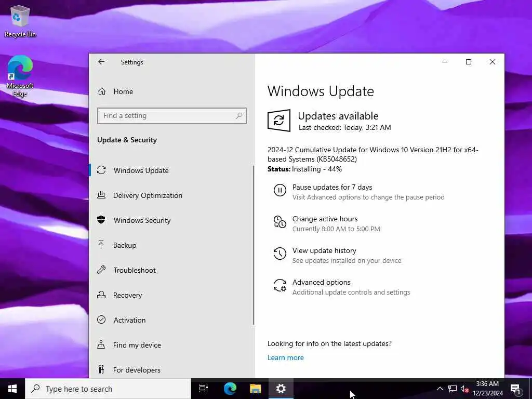Click the pause circle icon
Screen dimensions: 532x399
[x=280, y=190]
